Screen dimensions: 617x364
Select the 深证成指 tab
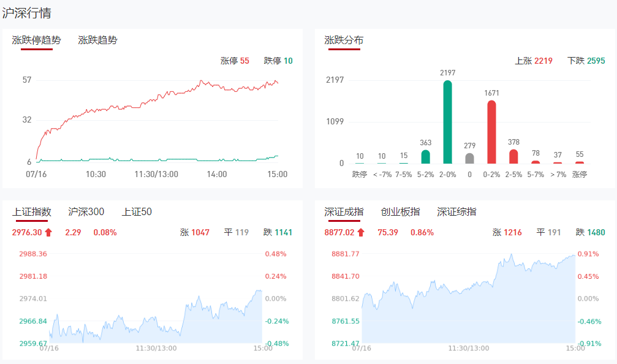tap(344, 212)
